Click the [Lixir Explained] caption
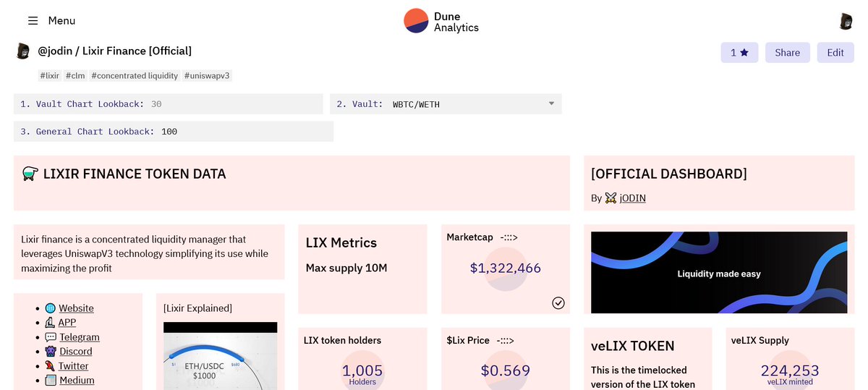This screenshot has height=390, width=868. 198,308
